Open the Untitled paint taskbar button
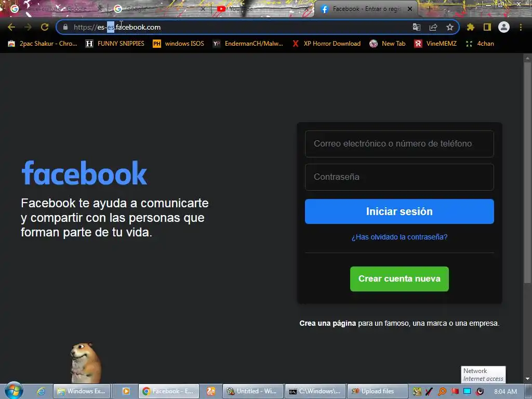This screenshot has height=399, width=532. [253, 391]
